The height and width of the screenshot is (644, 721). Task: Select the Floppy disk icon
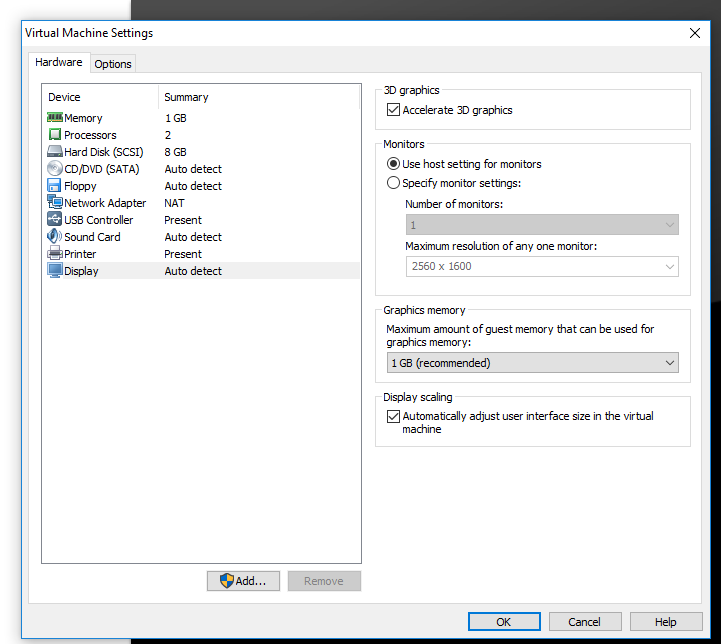pyautogui.click(x=54, y=186)
